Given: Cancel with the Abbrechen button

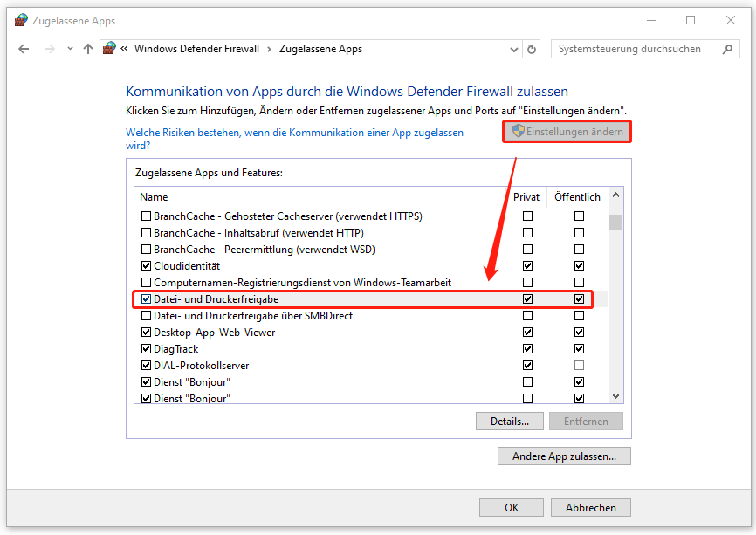Looking at the screenshot, I should (x=591, y=508).
